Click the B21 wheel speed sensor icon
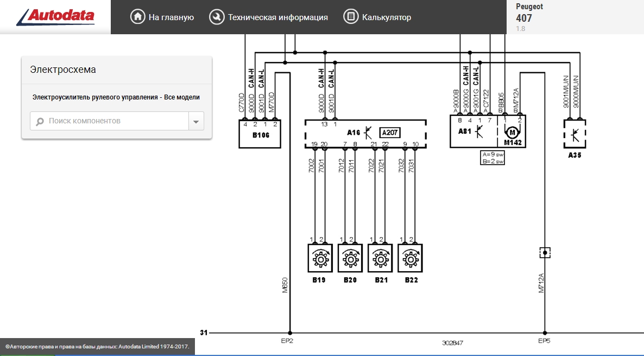 click(380, 258)
